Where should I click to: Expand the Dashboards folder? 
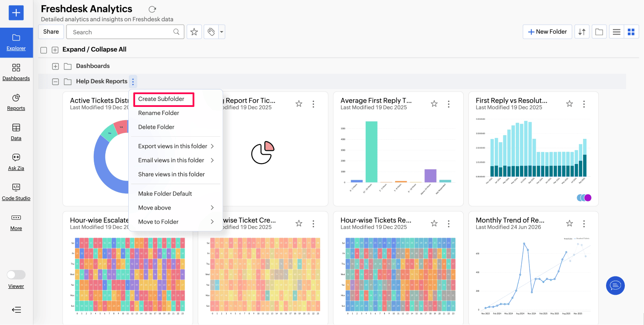click(x=55, y=66)
